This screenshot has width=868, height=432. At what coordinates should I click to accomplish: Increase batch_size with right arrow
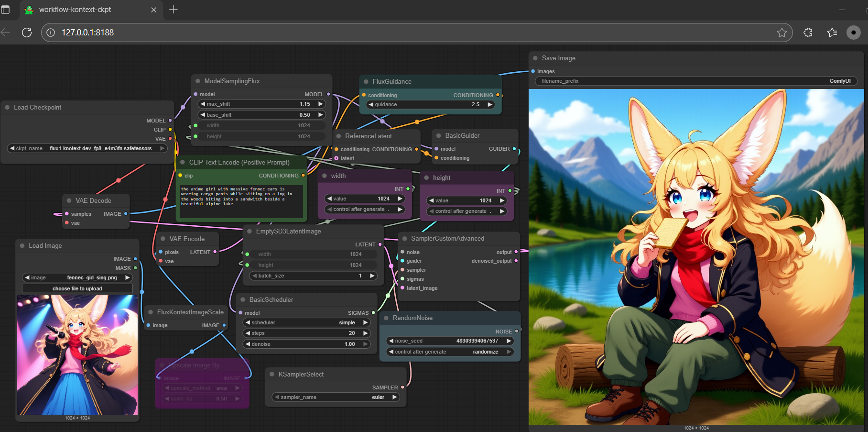click(x=372, y=276)
